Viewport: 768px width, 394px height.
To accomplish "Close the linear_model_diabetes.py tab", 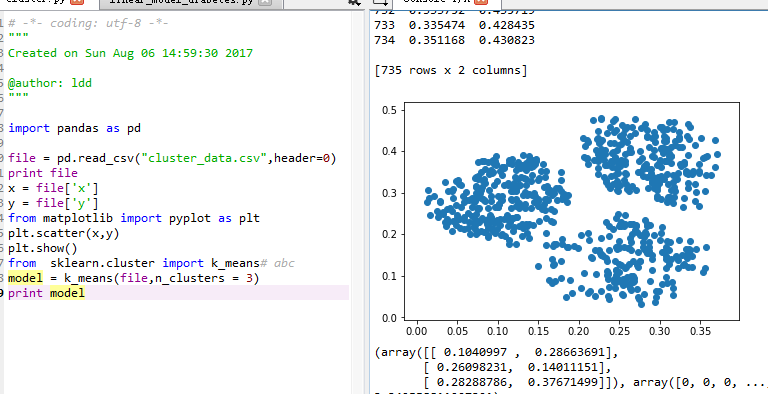I will [264, 1].
